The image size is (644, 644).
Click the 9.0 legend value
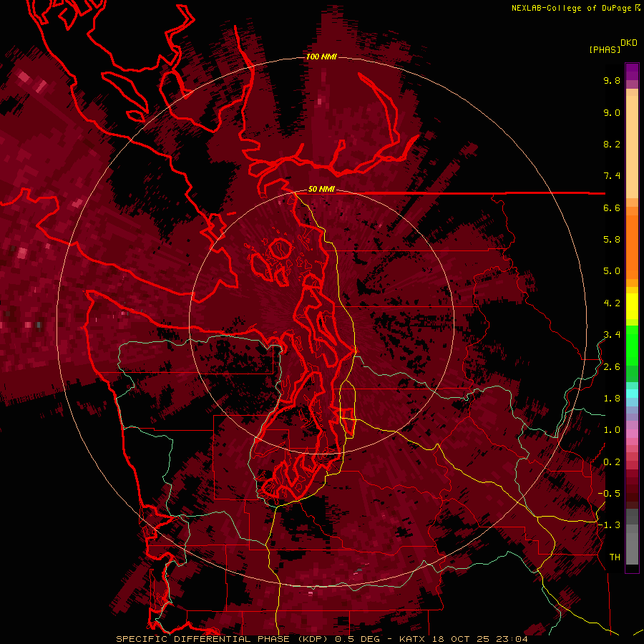coord(612,112)
